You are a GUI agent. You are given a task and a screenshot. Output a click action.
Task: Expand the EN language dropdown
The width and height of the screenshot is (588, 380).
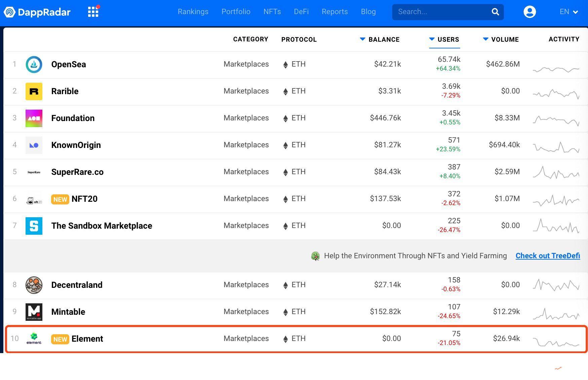(x=568, y=12)
